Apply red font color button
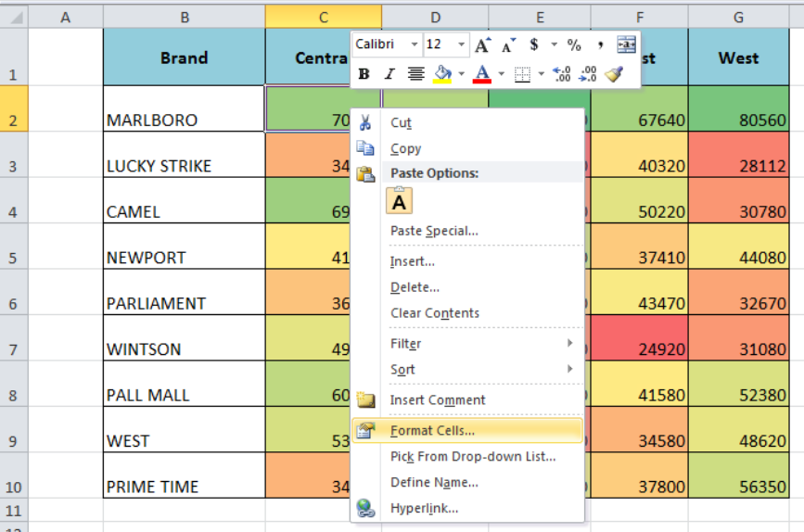Image resolution: width=804 pixels, height=532 pixels. tap(482, 74)
